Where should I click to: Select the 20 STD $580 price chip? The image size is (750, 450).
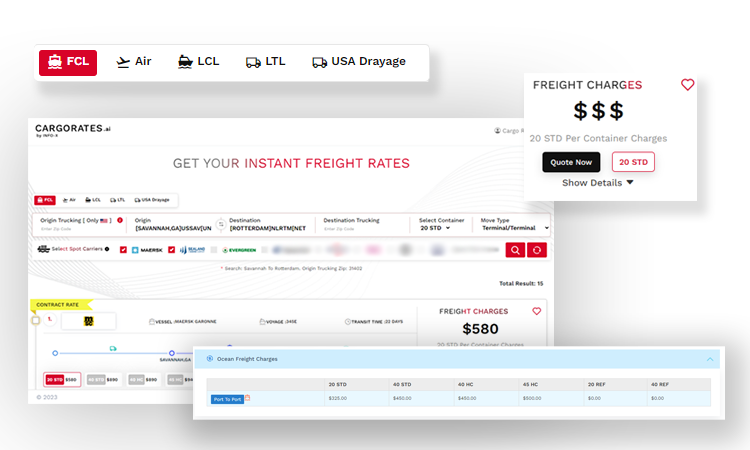click(x=62, y=380)
